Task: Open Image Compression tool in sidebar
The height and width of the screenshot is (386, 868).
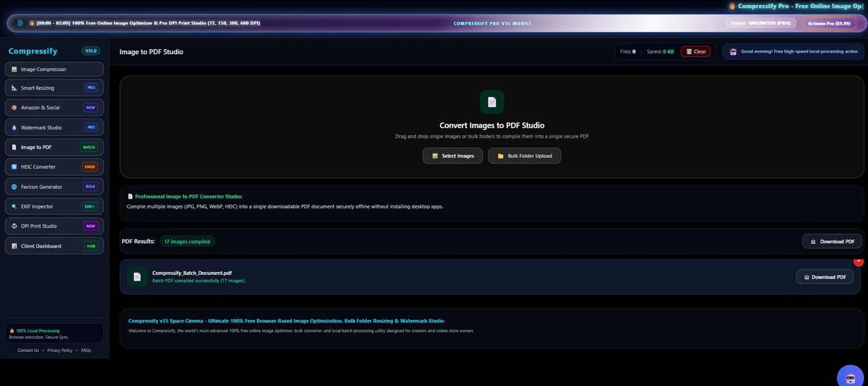Action: (x=54, y=69)
